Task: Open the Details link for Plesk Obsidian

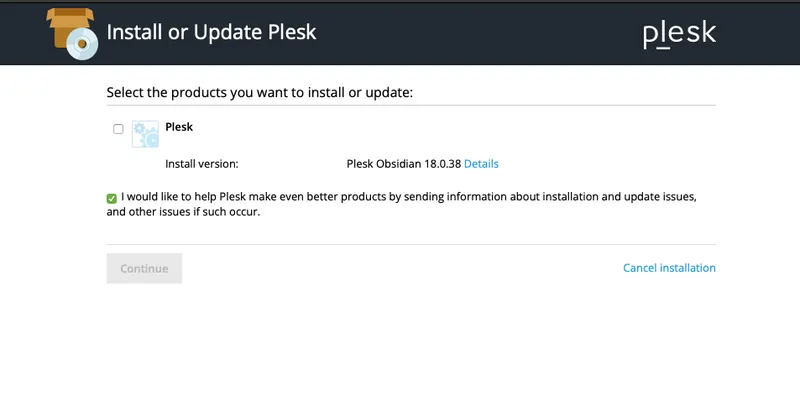Action: (x=481, y=164)
